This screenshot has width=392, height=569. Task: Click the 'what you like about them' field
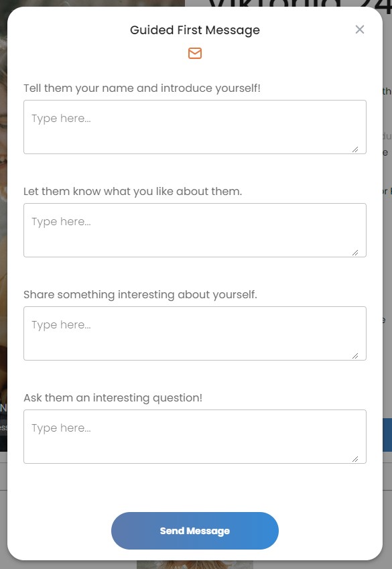[x=195, y=230]
